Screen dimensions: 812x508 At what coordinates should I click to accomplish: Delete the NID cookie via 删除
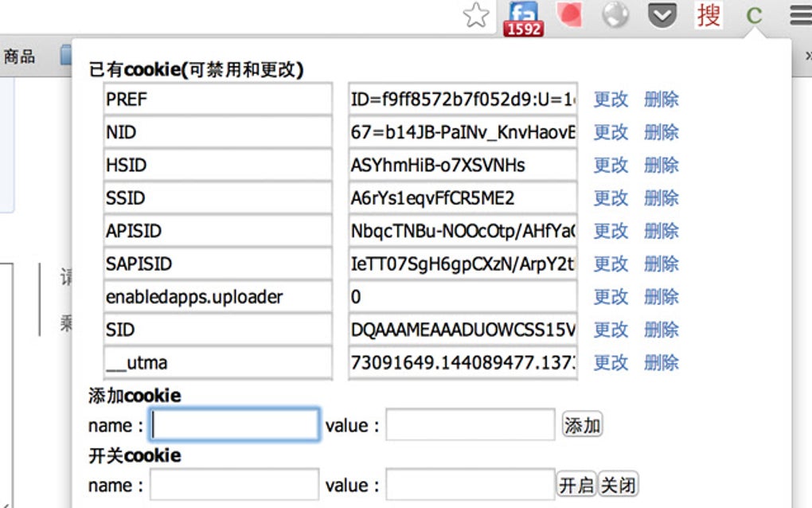point(662,132)
